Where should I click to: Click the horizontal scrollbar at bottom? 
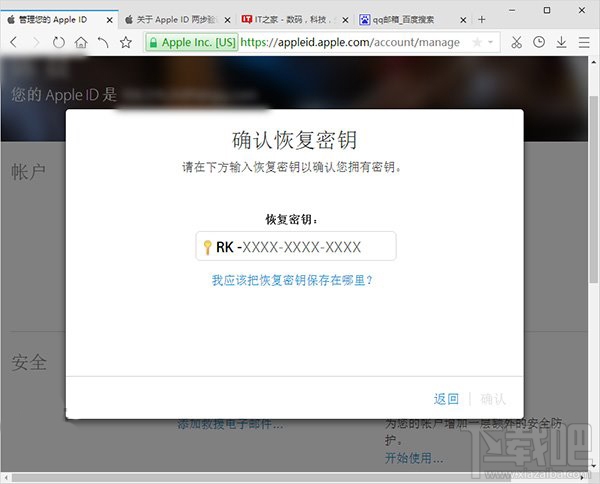tap(260, 477)
